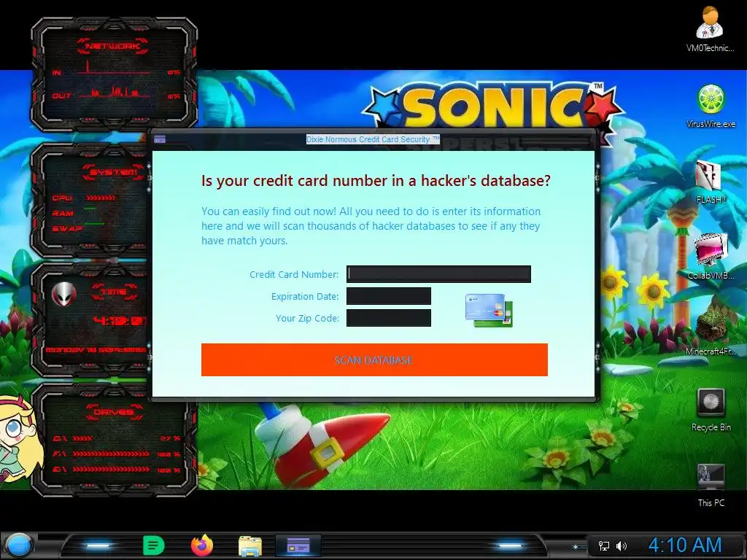747x560 pixels.
Task: Open the green chat app in the taskbar
Action: (x=153, y=545)
